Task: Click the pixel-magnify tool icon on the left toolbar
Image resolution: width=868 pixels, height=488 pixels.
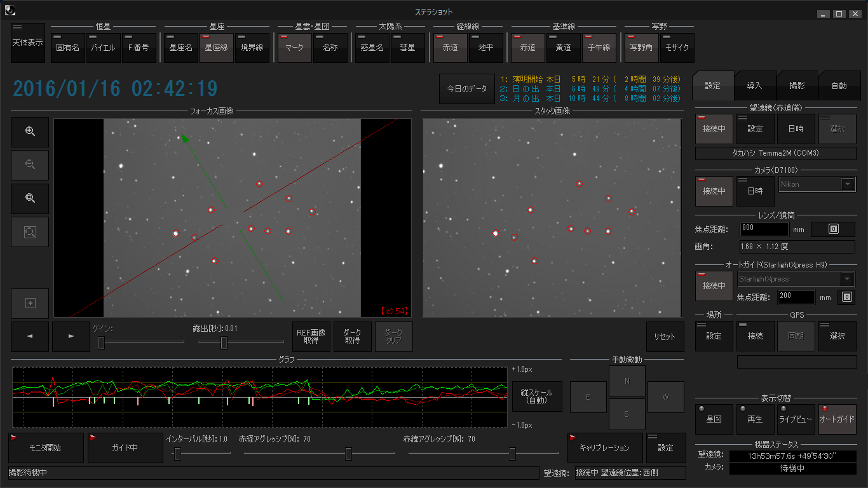Action: coord(29,198)
